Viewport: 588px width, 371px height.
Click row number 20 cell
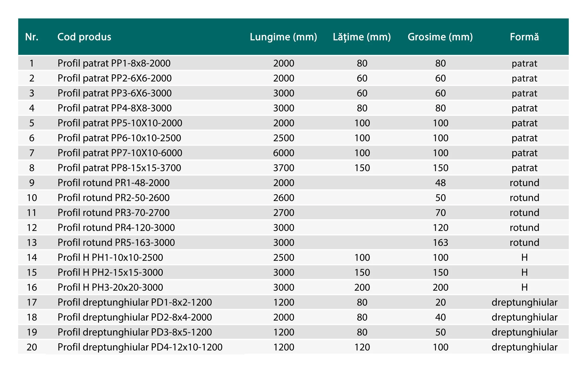(x=32, y=347)
